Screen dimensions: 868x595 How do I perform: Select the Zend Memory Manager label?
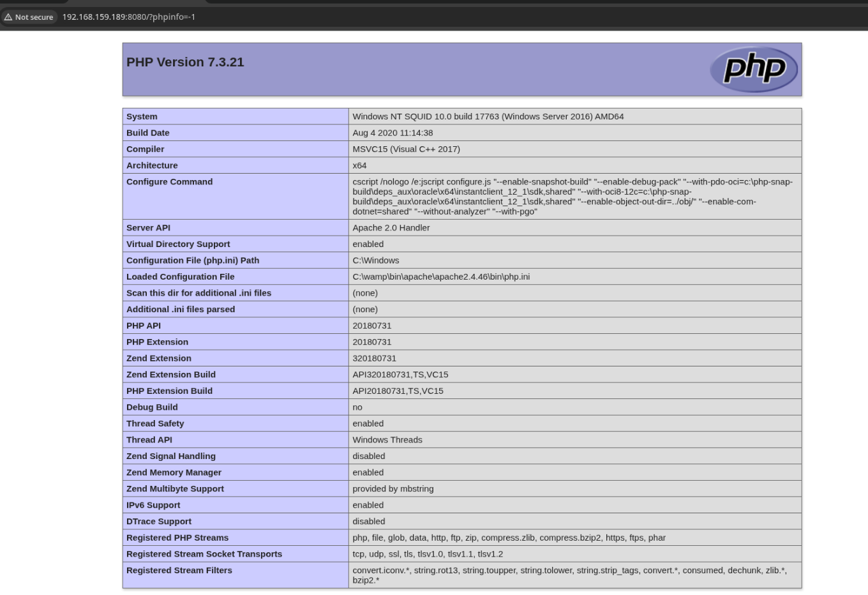[x=174, y=472]
